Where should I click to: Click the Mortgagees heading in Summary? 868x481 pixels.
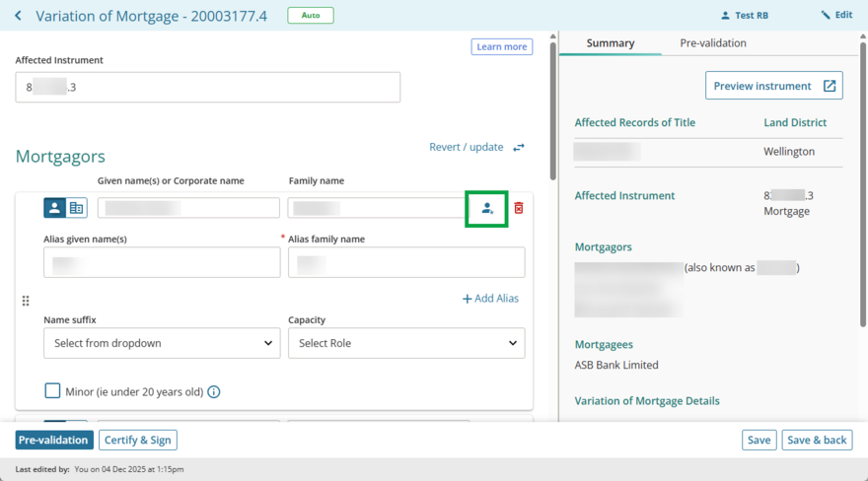point(604,344)
